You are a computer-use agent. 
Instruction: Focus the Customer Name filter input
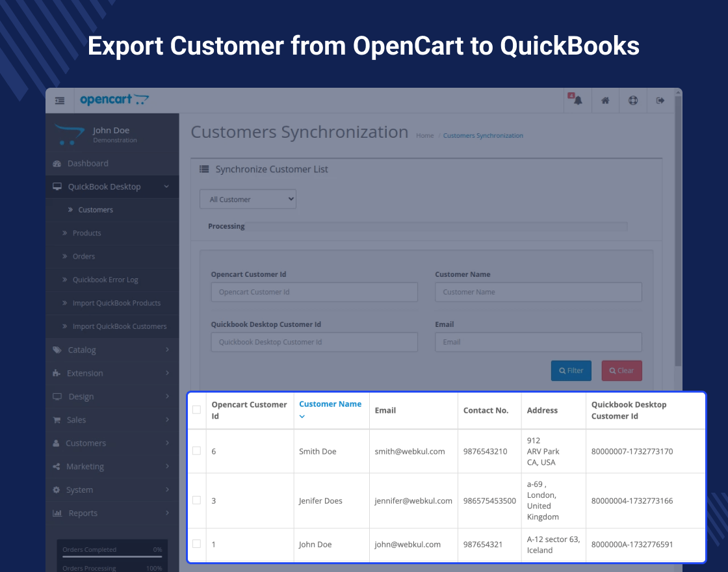[x=539, y=292]
